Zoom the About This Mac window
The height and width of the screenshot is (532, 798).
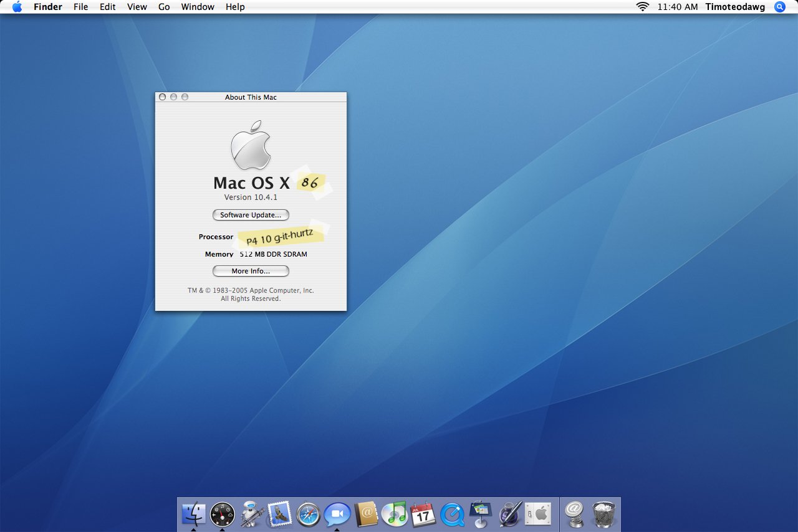[x=185, y=97]
